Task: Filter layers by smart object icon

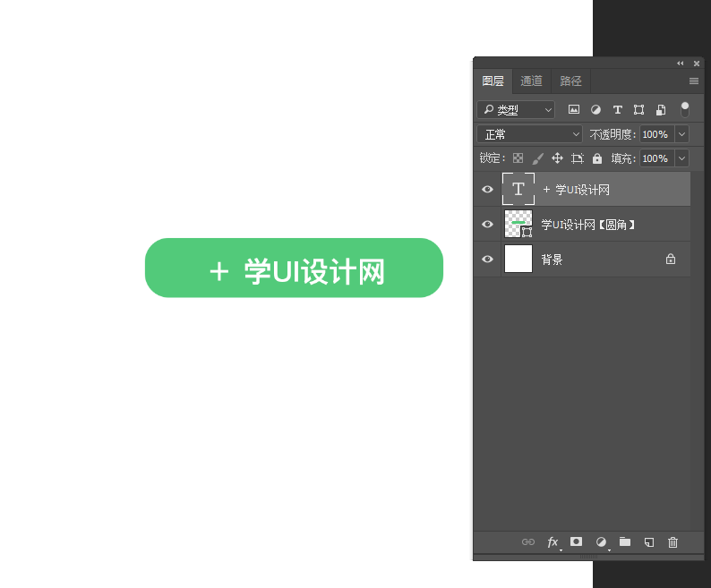Action: click(661, 109)
